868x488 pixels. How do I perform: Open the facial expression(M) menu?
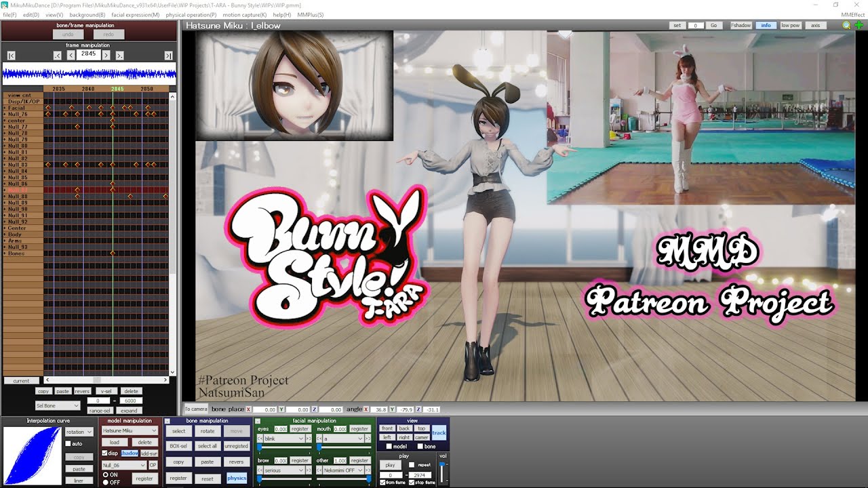[136, 14]
